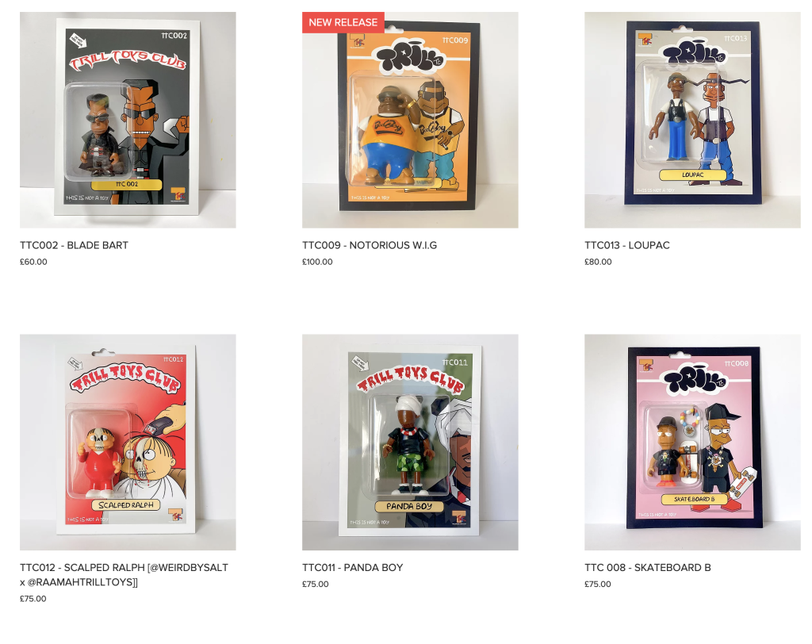Viewport: 812px width, 644px height.
Task: Click the £80.00 price under Loupac
Action: coord(598,262)
